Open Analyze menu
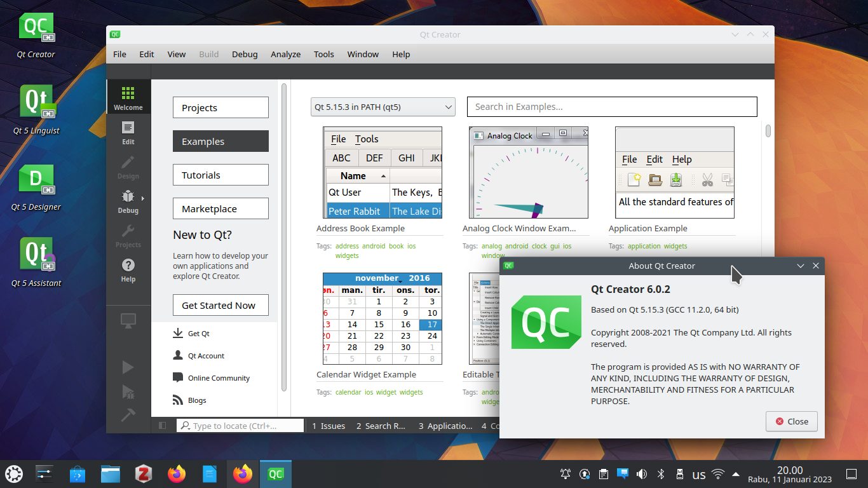This screenshot has height=488, width=868. click(286, 54)
